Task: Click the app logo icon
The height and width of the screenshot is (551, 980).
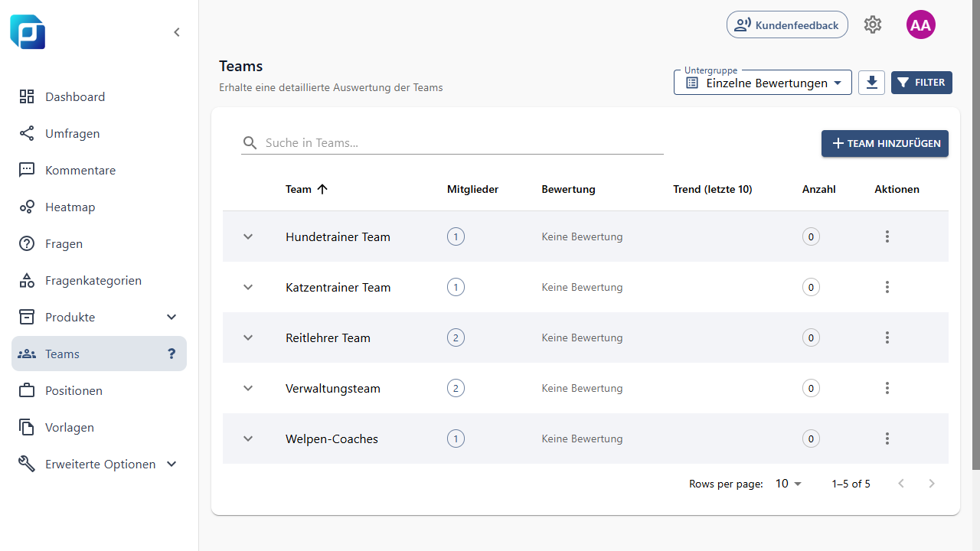Action: 28,32
